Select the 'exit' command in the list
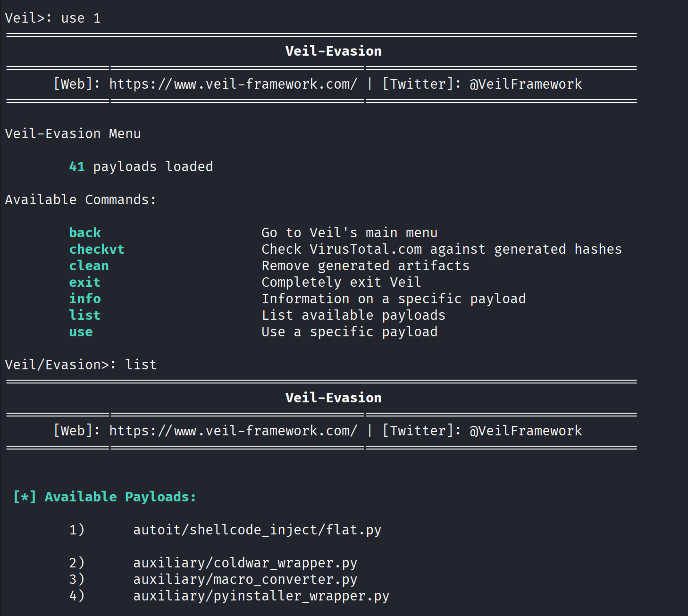Image resolution: width=688 pixels, height=616 pixels. tap(85, 283)
